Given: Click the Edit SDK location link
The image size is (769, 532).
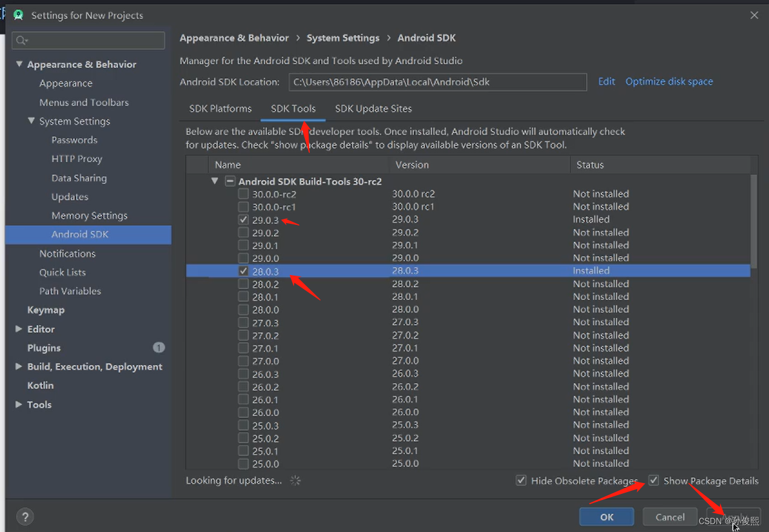Looking at the screenshot, I should (607, 82).
